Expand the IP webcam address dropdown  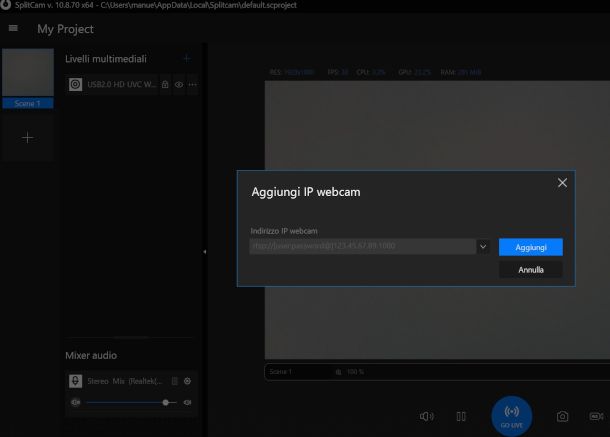[483, 246]
